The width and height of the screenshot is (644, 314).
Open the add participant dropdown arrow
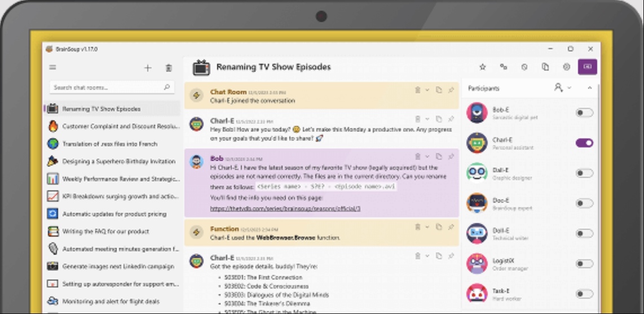(569, 88)
